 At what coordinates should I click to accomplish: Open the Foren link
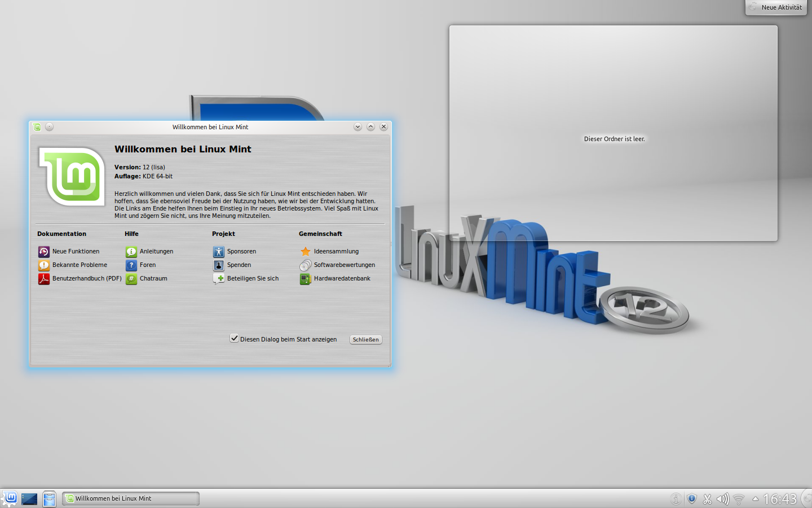point(148,265)
